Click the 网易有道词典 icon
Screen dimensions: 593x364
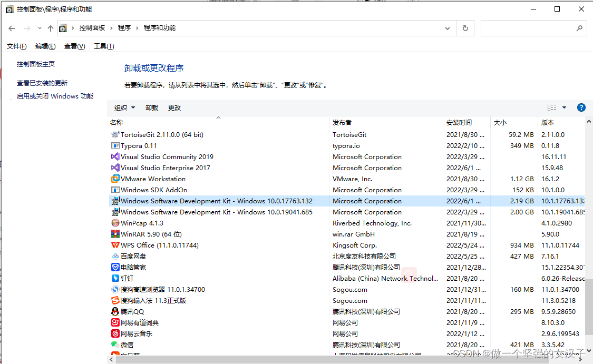[x=115, y=322]
